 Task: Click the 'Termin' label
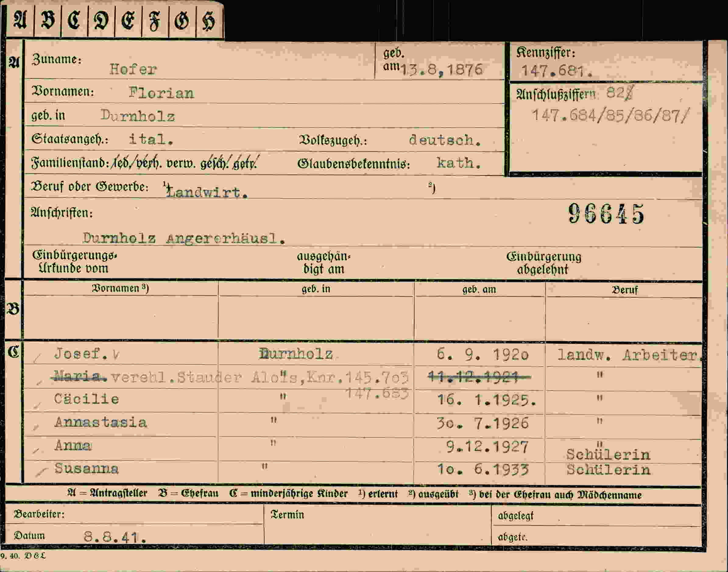pos(287,515)
